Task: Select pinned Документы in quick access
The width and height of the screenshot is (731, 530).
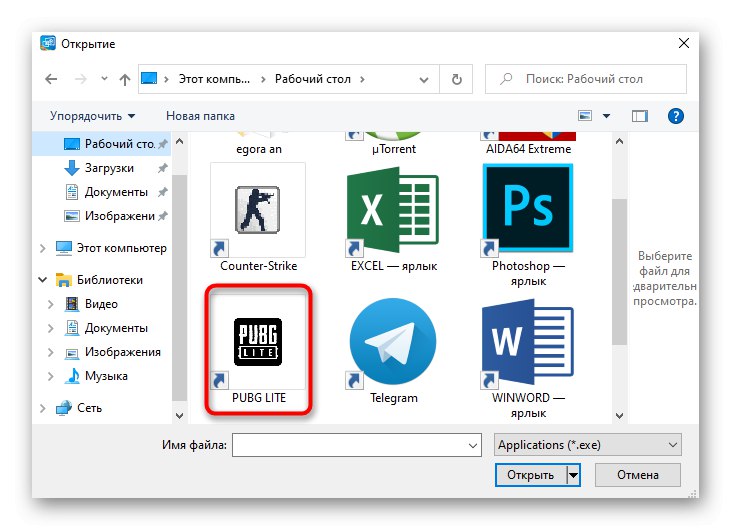Action: 102,192
